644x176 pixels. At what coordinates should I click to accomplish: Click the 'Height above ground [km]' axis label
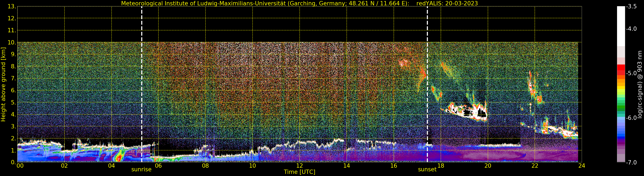(3, 84)
